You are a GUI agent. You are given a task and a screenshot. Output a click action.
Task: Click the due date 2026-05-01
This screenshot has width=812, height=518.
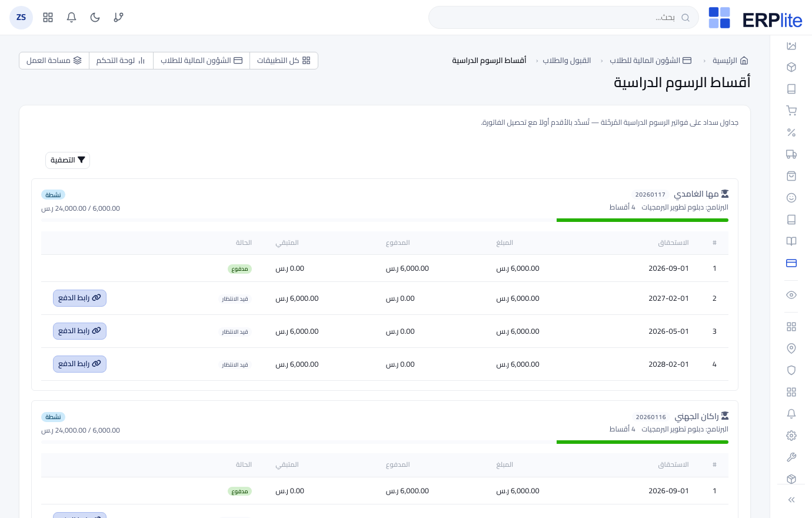click(x=668, y=331)
